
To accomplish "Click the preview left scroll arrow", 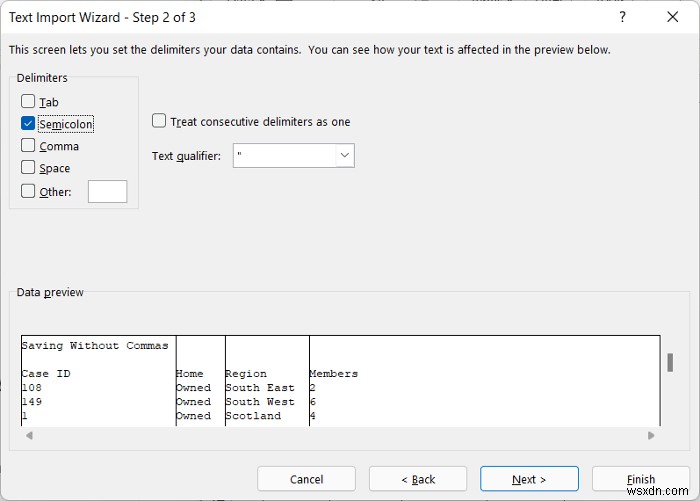I will coord(29,435).
